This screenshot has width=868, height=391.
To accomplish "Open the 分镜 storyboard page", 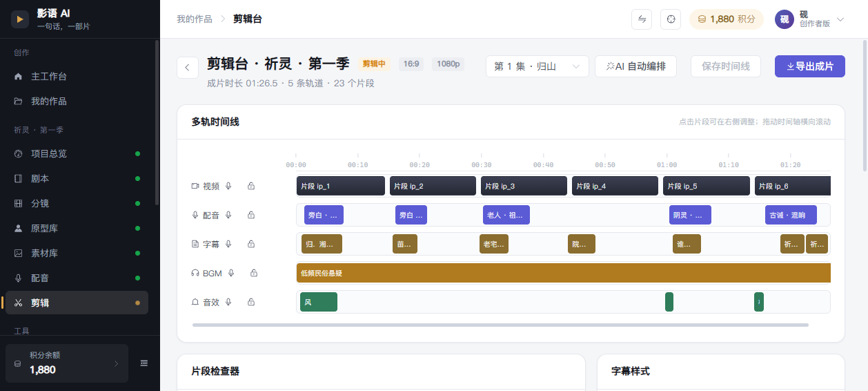I will pyautogui.click(x=77, y=203).
